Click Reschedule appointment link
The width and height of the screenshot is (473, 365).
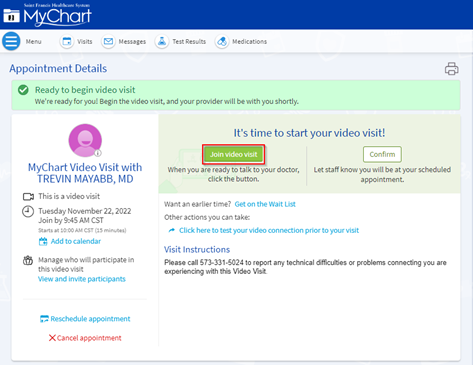(x=90, y=319)
